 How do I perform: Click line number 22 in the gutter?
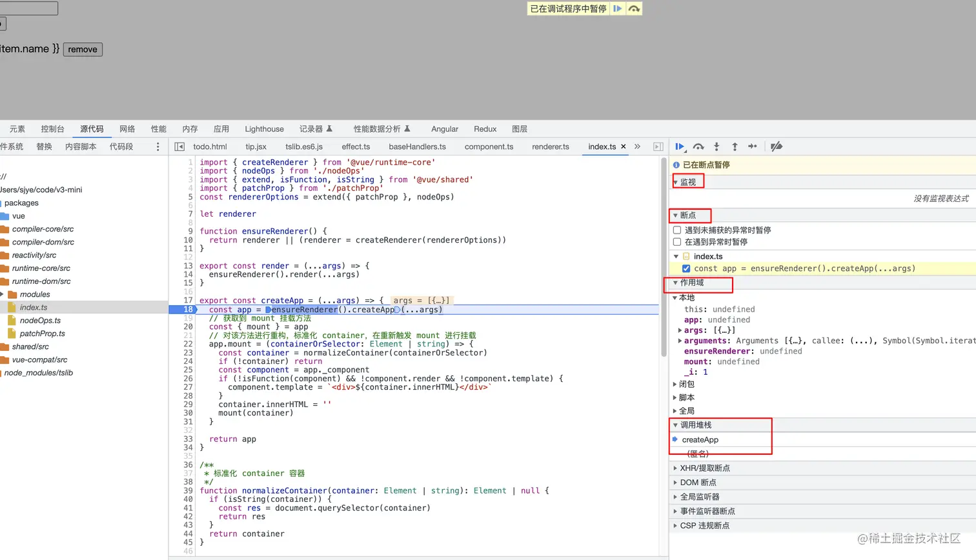pyautogui.click(x=188, y=344)
